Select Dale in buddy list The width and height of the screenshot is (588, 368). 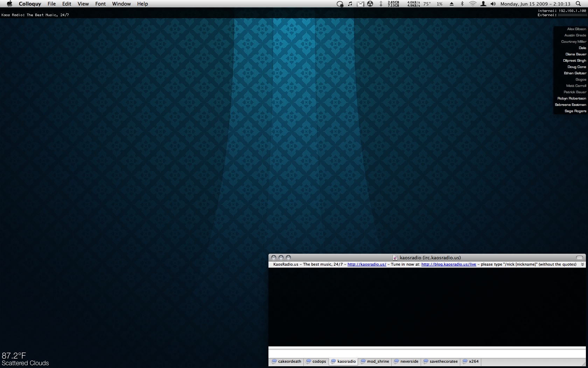pos(582,48)
